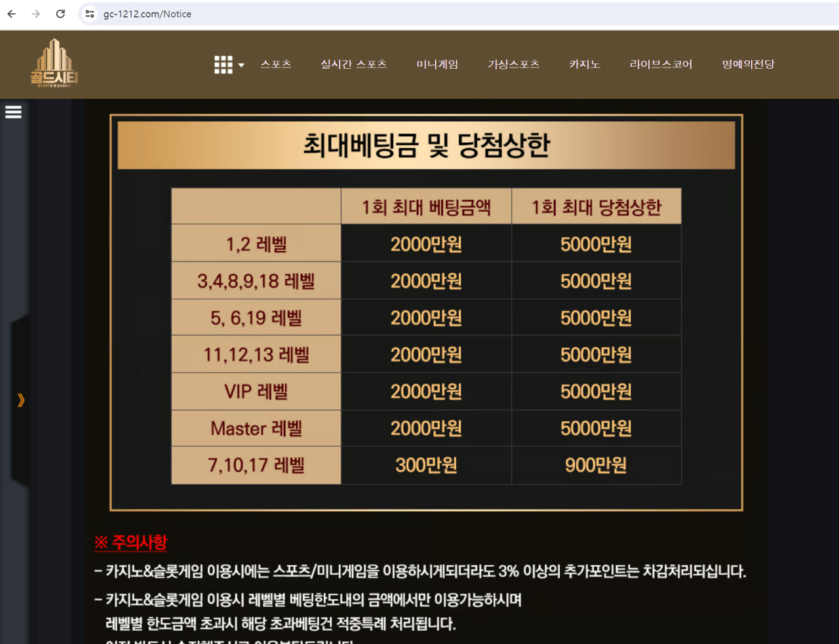
Task: Select 미니게임 in the navigation bar
Action: click(437, 64)
